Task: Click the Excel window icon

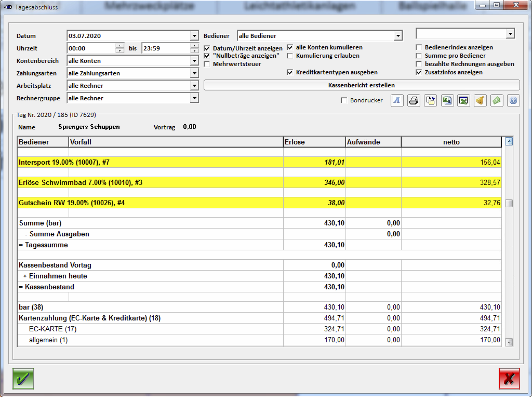Action: pyautogui.click(x=463, y=101)
